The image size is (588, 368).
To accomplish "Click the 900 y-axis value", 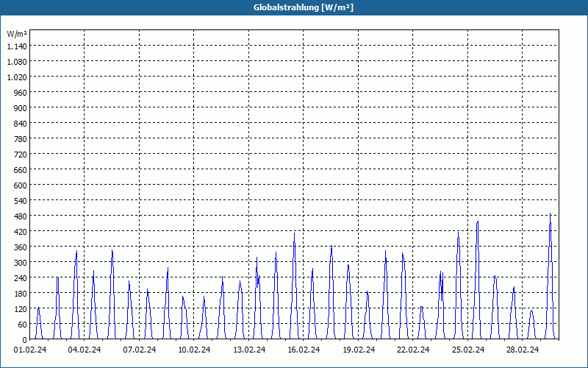I will coord(21,107).
